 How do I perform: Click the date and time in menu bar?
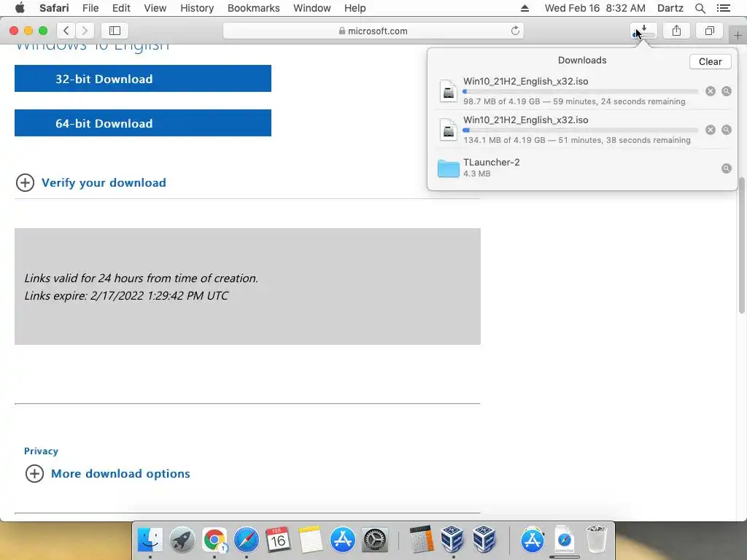coord(595,8)
